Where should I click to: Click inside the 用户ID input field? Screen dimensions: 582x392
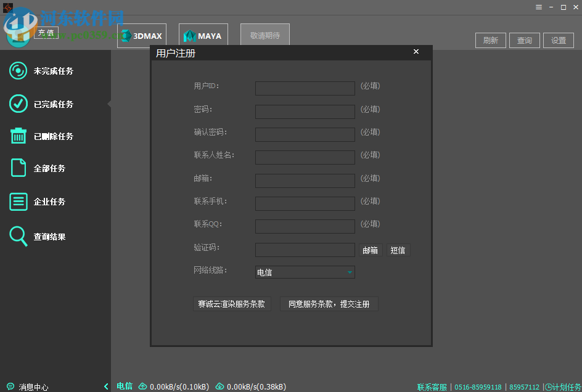(305, 88)
